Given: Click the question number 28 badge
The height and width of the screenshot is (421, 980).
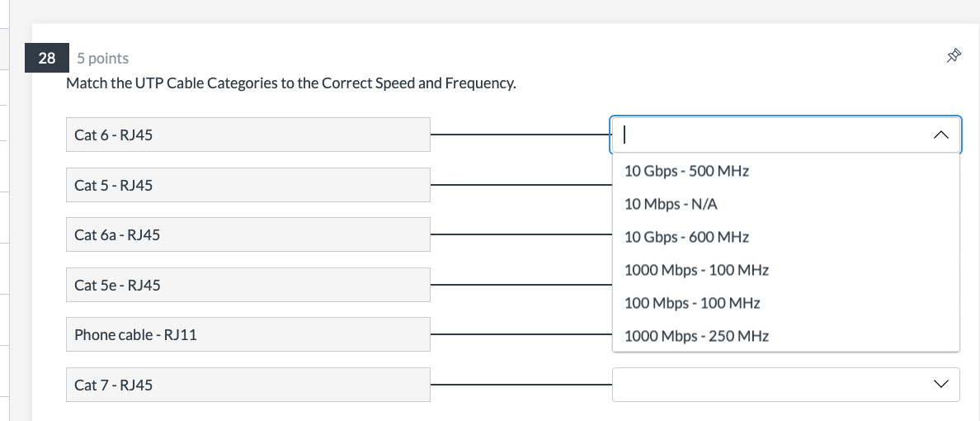Looking at the screenshot, I should click(x=46, y=58).
